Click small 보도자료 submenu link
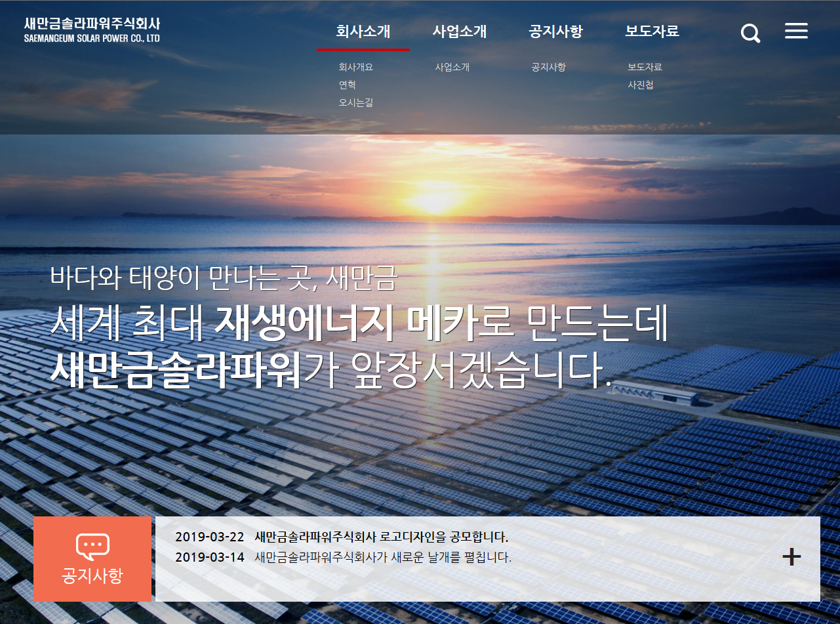This screenshot has height=624, width=840. click(645, 67)
